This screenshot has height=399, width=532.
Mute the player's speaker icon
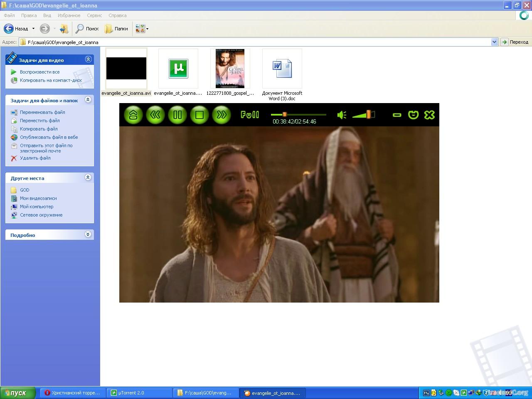coord(342,115)
